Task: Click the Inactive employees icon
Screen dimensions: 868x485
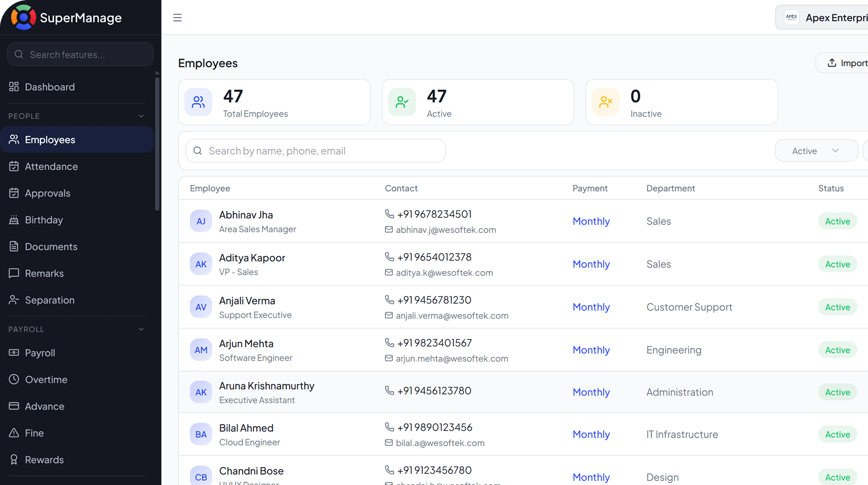Action: click(606, 102)
